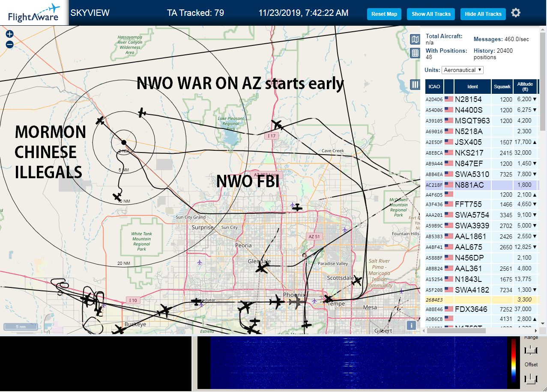Select the NKS217 aircraft row
Screen dimensions: 547x392
pyautogui.click(x=482, y=153)
